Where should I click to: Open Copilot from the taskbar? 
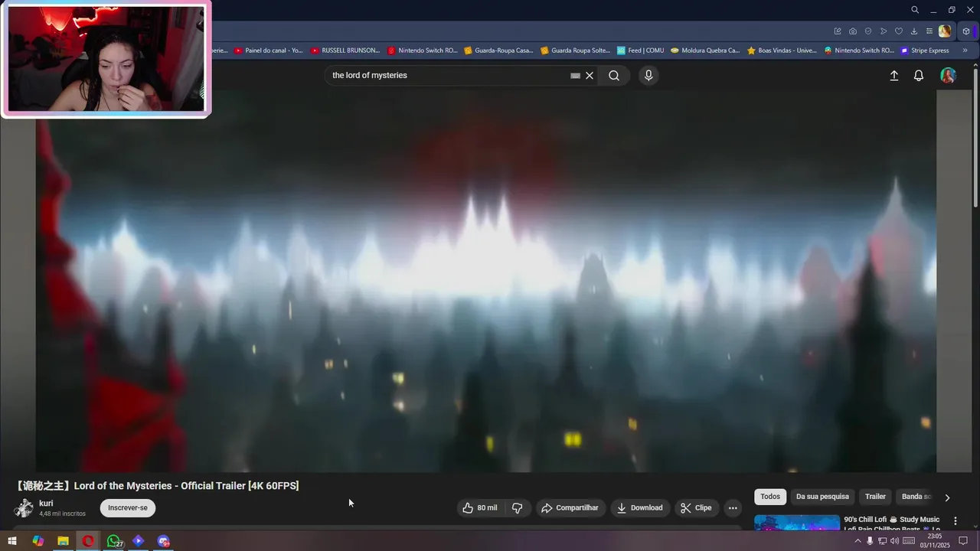[38, 541]
